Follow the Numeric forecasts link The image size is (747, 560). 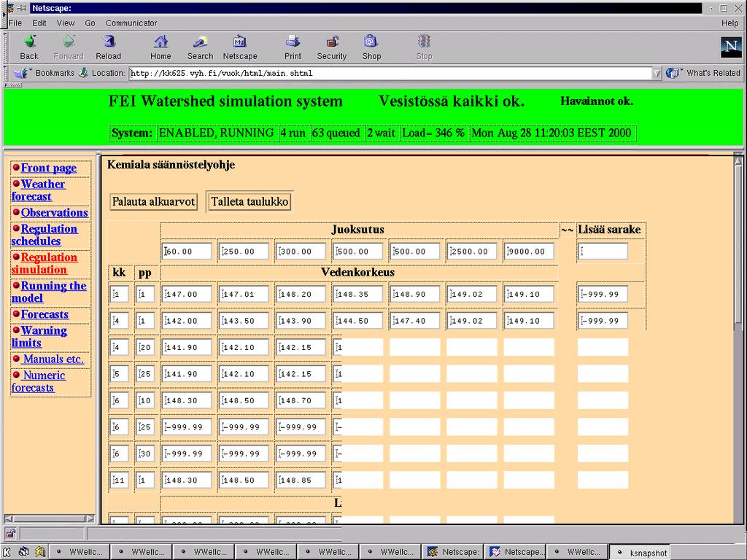tap(38, 381)
